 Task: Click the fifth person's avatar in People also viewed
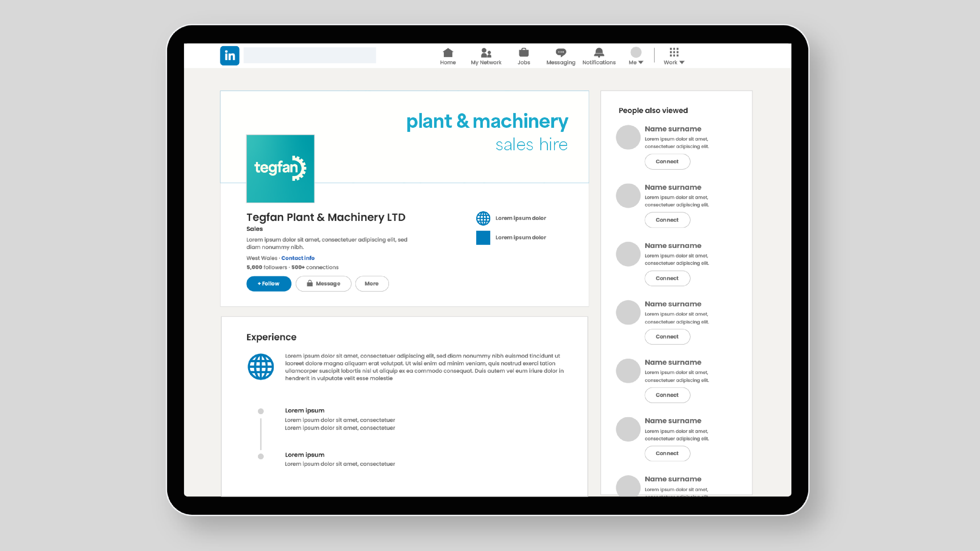[628, 371]
